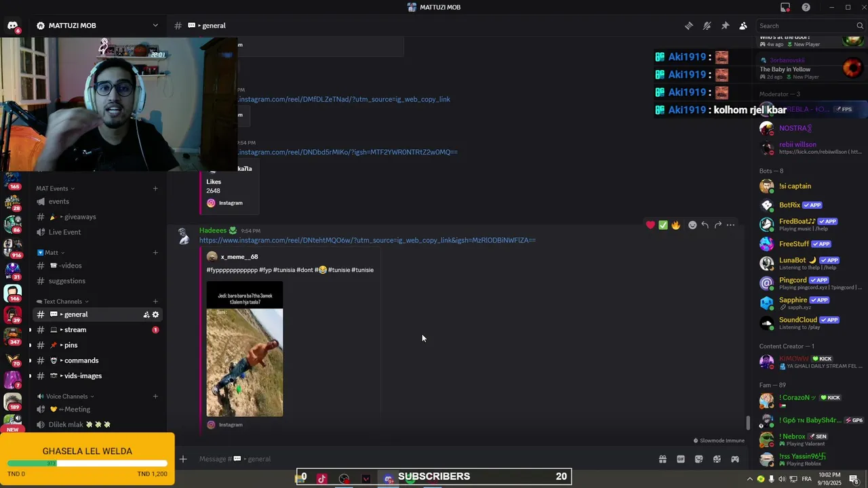Open the gift Nitro icon
868x488 pixels.
[663, 459]
